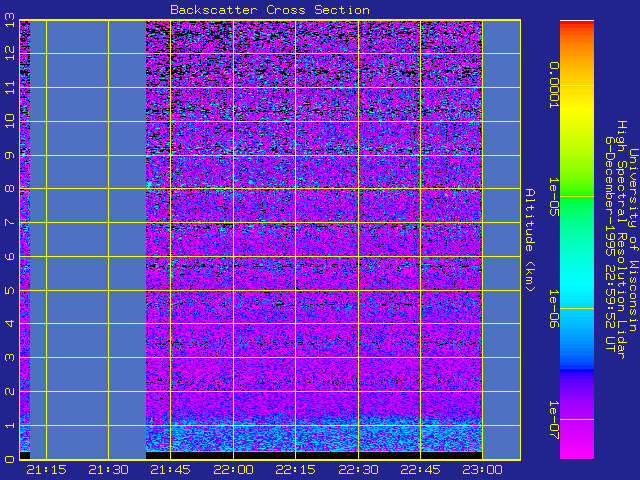Screen dimensions: 640x480
Task: Click the altitude tick label 3
Action: pos(10,358)
